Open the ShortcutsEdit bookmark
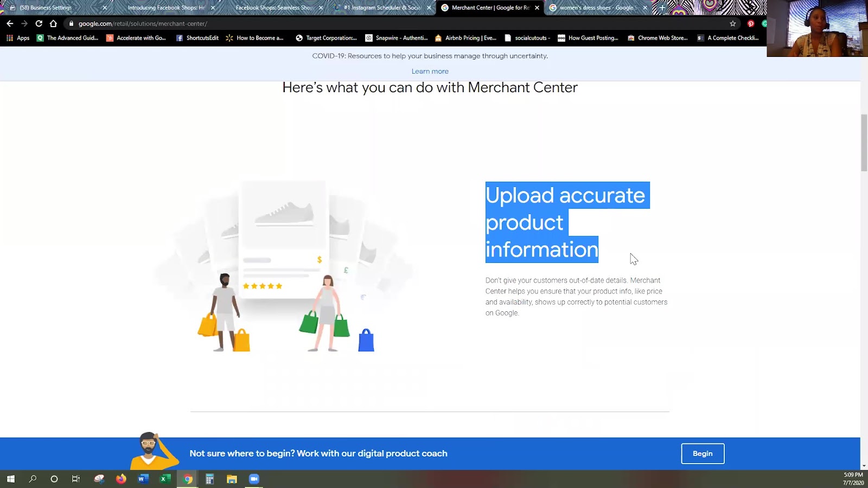Screen dimensions: 868x488 coord(197,38)
